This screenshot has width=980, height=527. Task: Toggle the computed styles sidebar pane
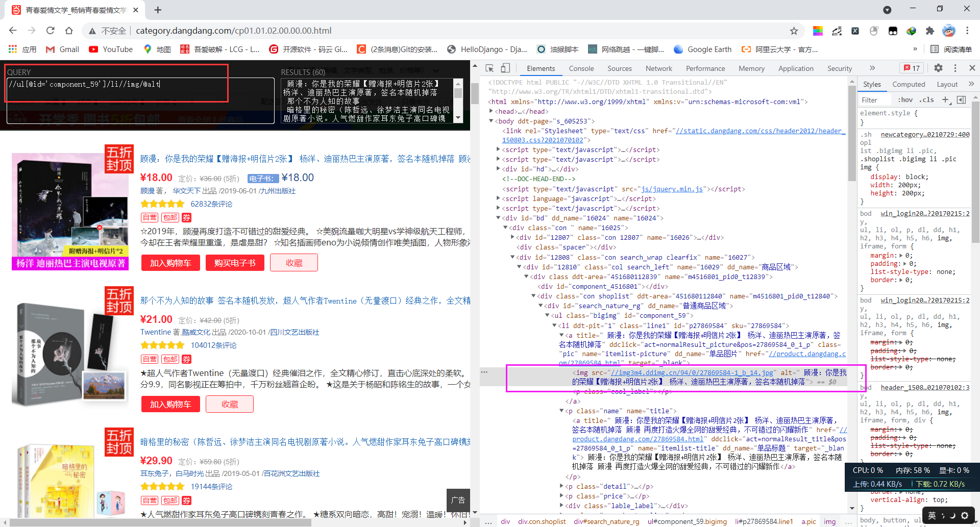962,100
